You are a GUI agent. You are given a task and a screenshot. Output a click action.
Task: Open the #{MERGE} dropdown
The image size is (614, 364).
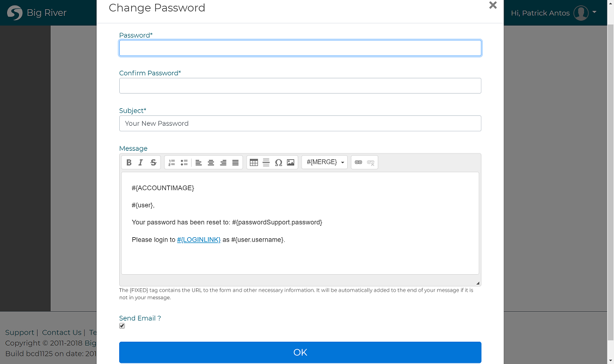click(324, 162)
